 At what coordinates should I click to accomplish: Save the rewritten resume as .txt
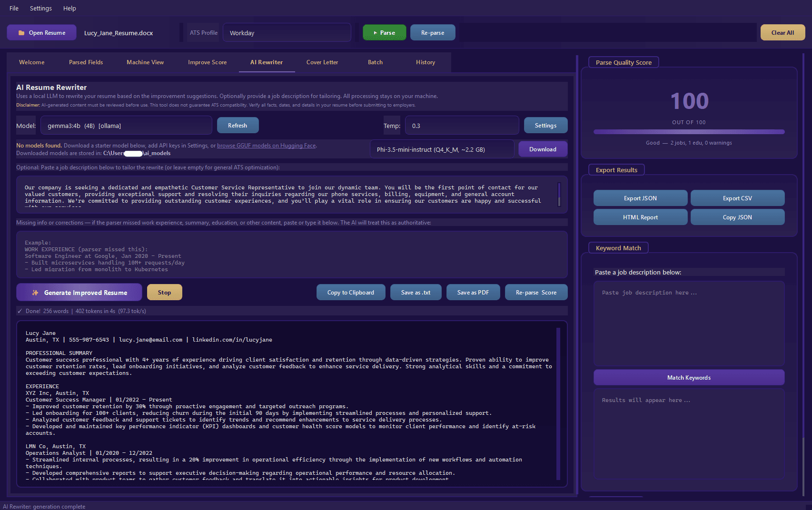tap(416, 293)
